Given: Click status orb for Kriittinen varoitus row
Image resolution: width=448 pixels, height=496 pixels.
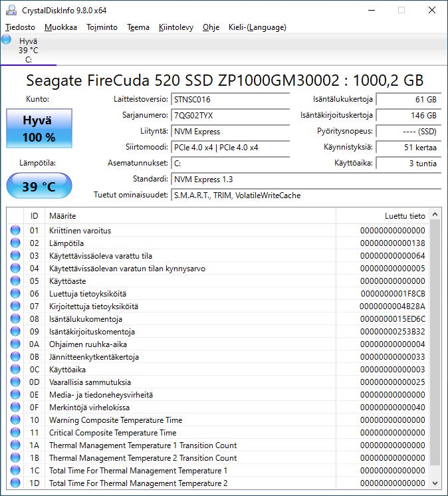Looking at the screenshot, I should click(15, 230).
